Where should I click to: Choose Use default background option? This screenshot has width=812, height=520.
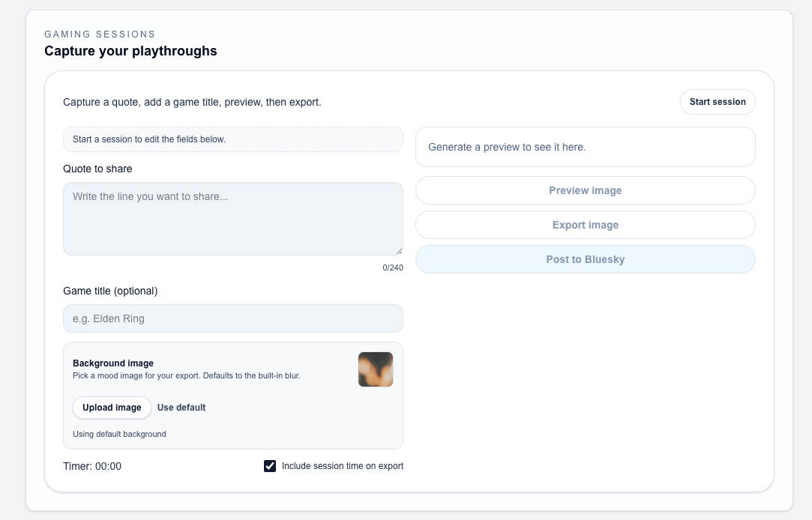[x=181, y=408]
